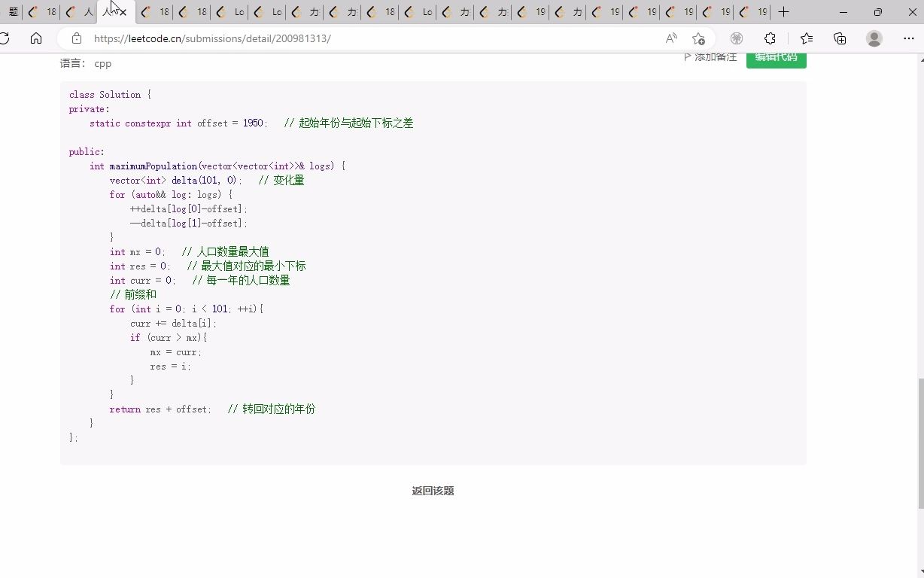
Task: Click the browser profile avatar icon
Action: point(874,38)
